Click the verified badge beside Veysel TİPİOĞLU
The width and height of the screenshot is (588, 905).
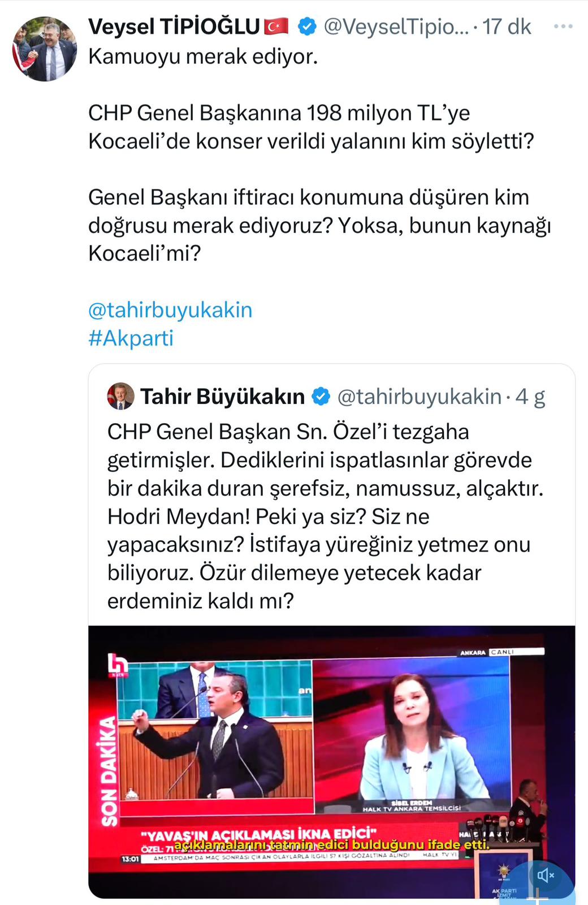tap(307, 27)
